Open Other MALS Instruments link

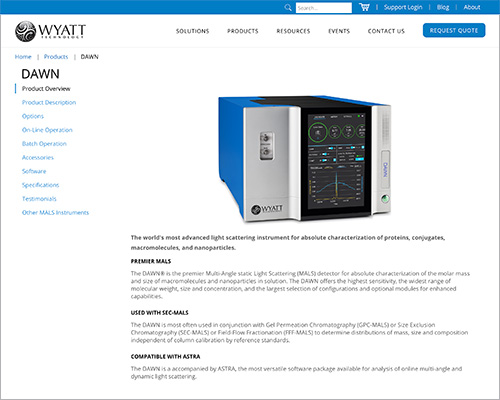pos(55,212)
